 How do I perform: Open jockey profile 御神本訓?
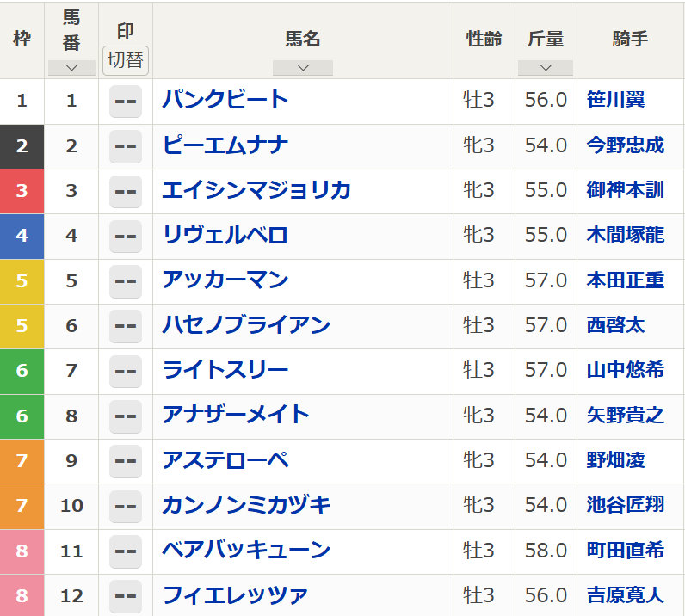coord(626,190)
